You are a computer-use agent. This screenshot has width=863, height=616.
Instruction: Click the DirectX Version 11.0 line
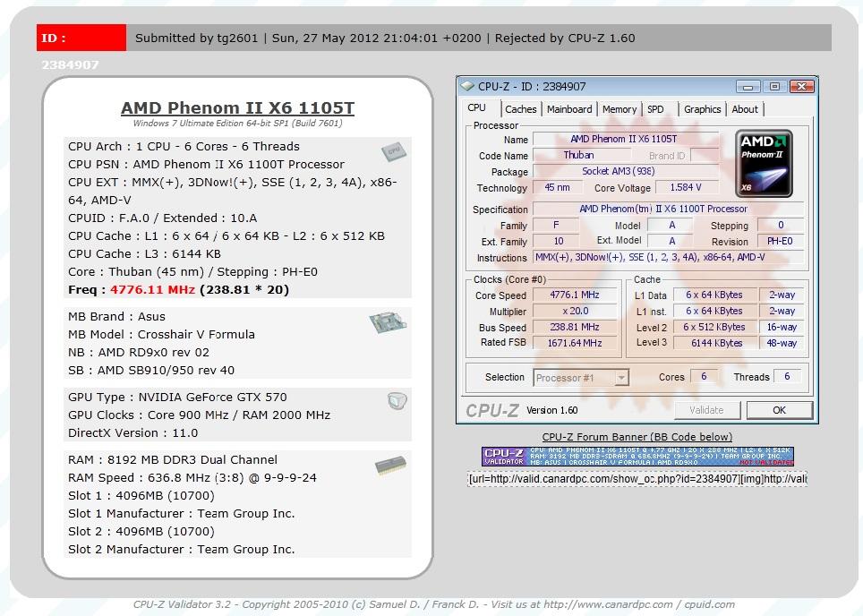132,433
